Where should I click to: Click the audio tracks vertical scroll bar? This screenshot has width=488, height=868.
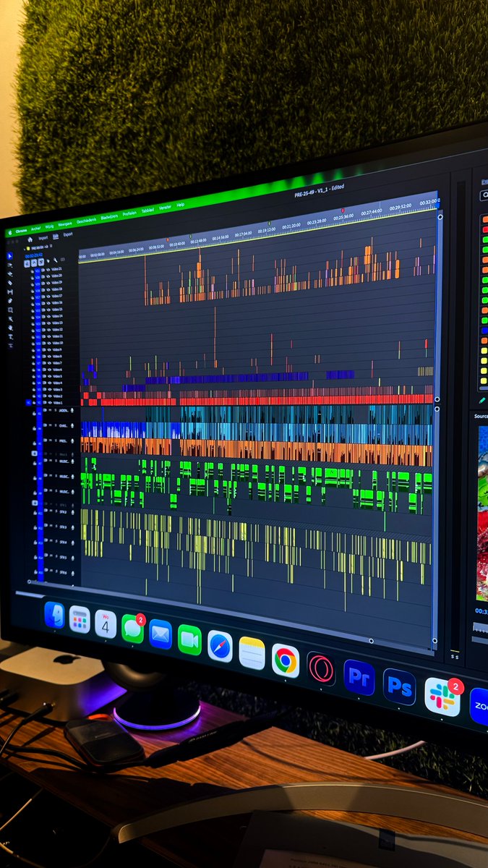pos(436,524)
